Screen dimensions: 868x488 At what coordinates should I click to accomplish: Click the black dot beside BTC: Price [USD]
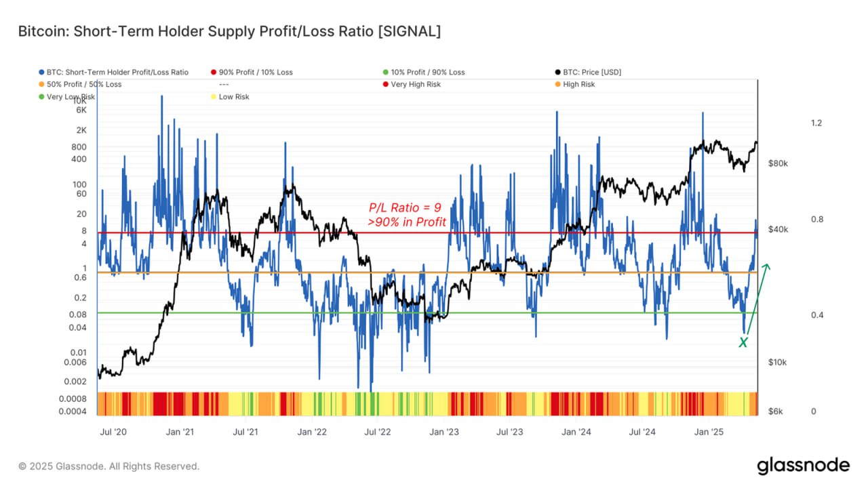(557, 73)
